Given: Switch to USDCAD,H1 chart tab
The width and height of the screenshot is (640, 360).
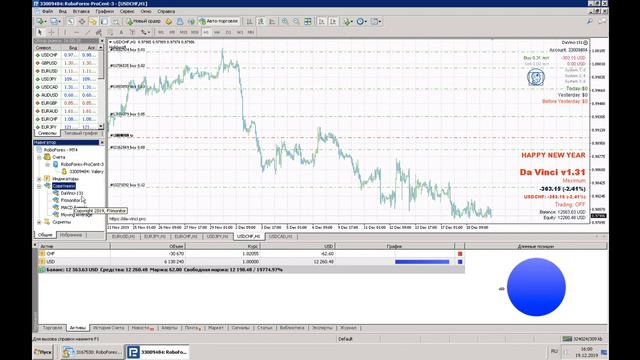Looking at the screenshot, I should pyautogui.click(x=281, y=237).
